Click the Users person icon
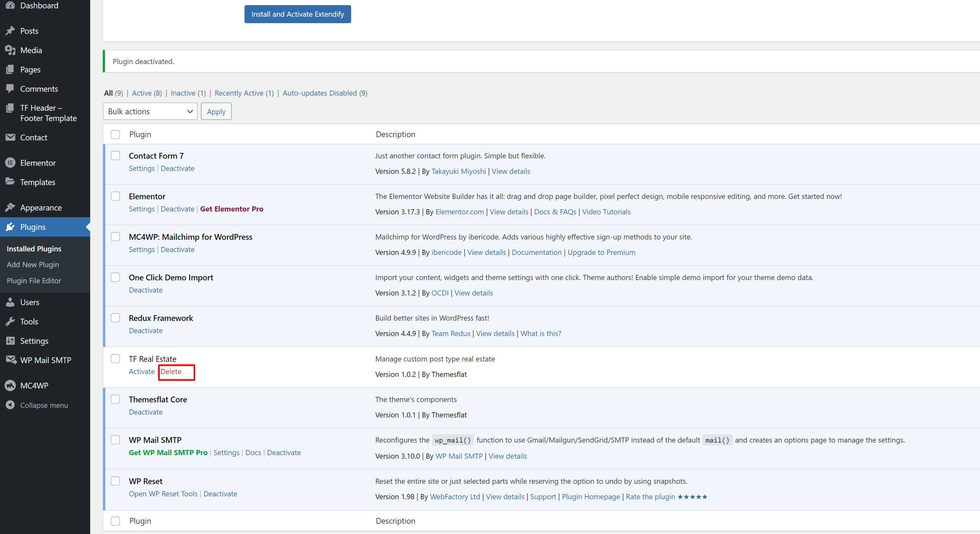980x534 pixels. coord(10,302)
